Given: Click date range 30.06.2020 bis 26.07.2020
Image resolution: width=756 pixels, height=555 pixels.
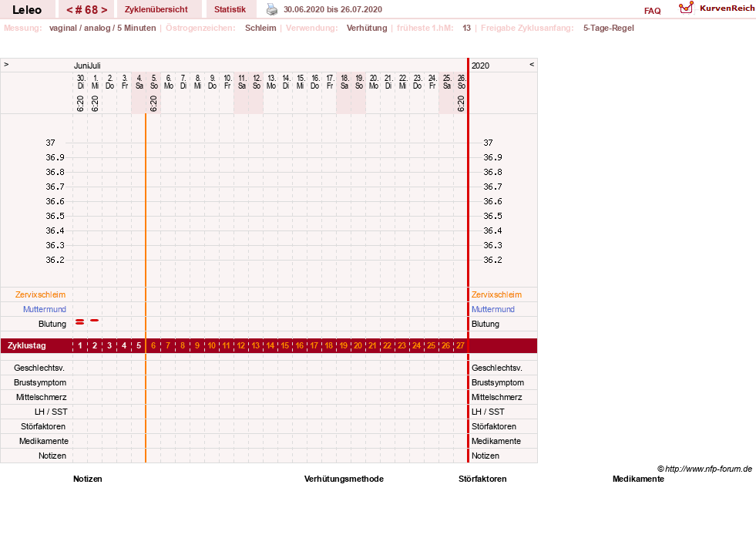Looking at the screenshot, I should coord(333,10).
